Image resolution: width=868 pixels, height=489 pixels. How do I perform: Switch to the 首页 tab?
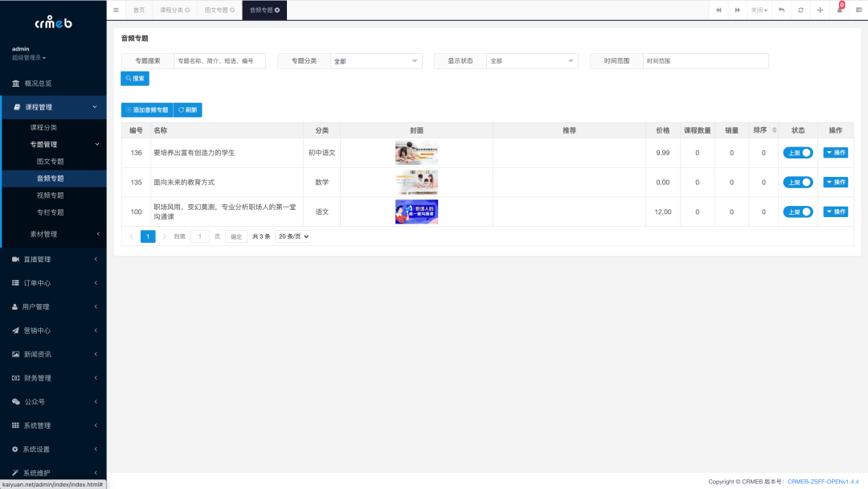(x=137, y=10)
